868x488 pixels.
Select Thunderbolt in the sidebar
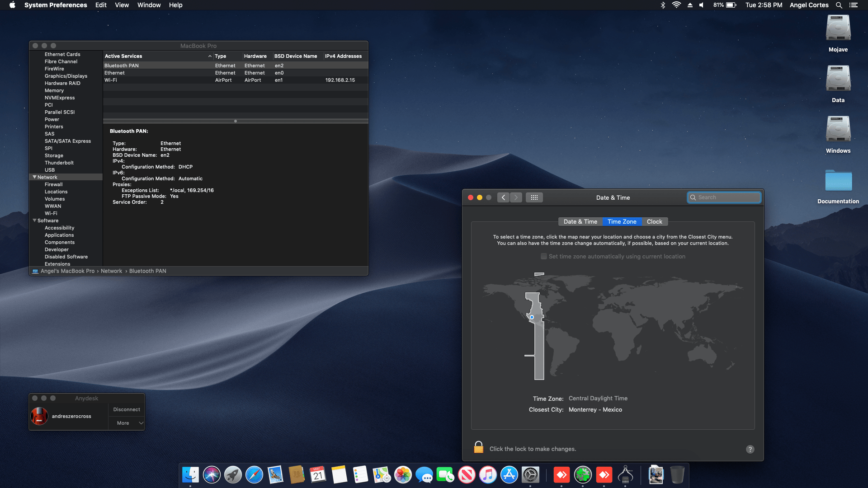(59, 163)
